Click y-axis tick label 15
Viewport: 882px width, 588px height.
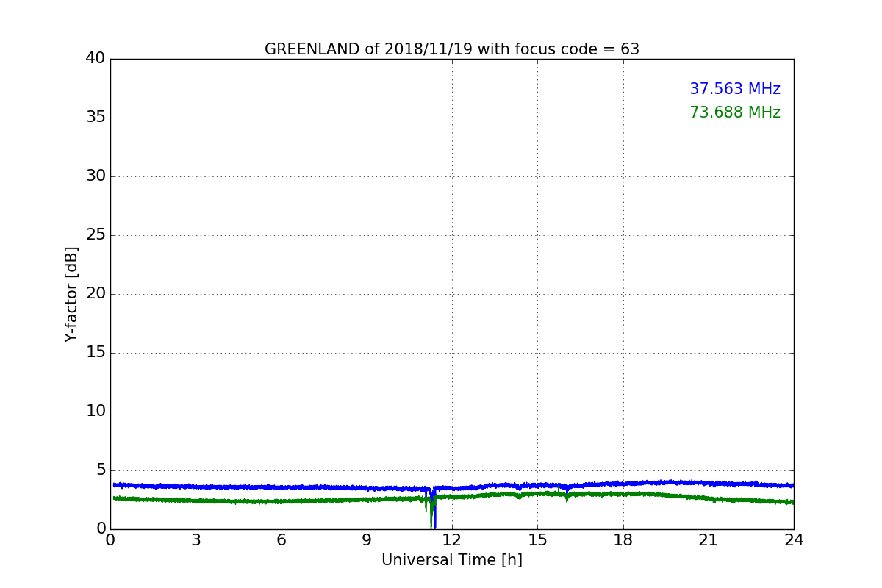(96, 352)
